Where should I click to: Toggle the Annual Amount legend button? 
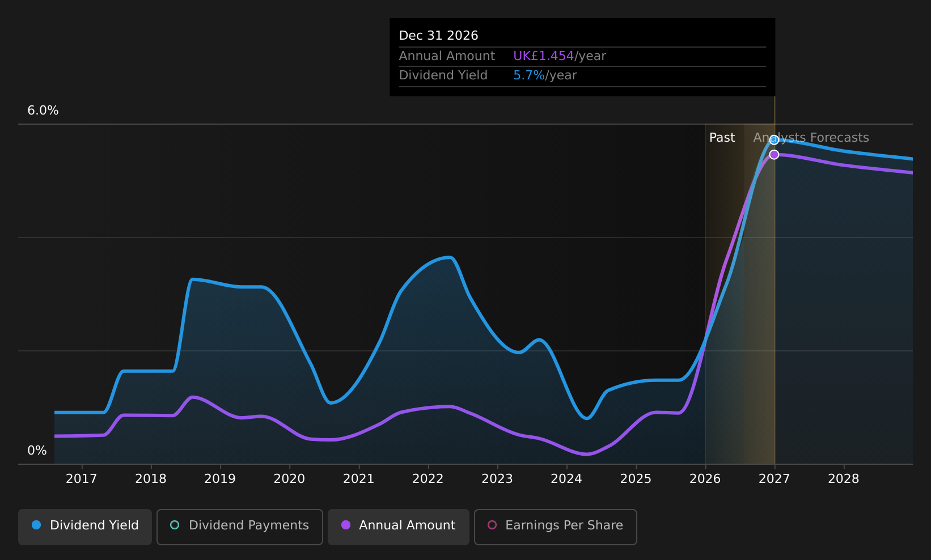click(399, 527)
